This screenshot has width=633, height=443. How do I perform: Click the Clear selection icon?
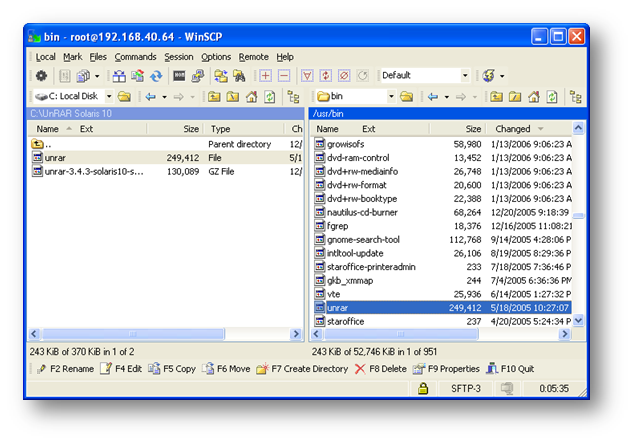tap(344, 76)
